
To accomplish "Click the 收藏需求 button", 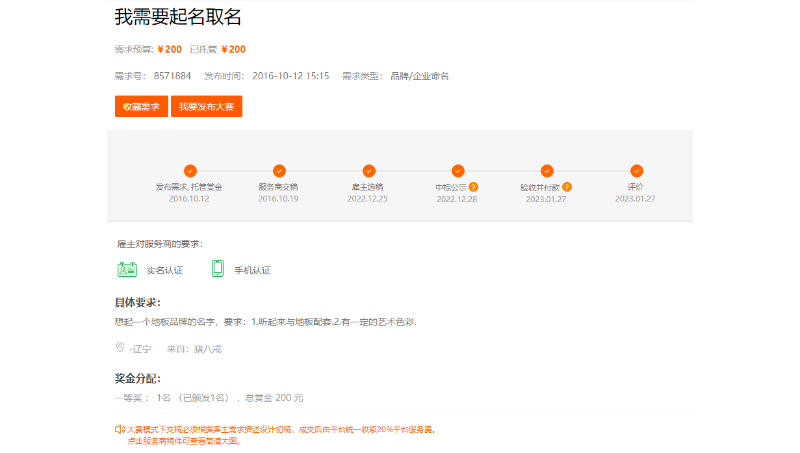I will tap(141, 106).
